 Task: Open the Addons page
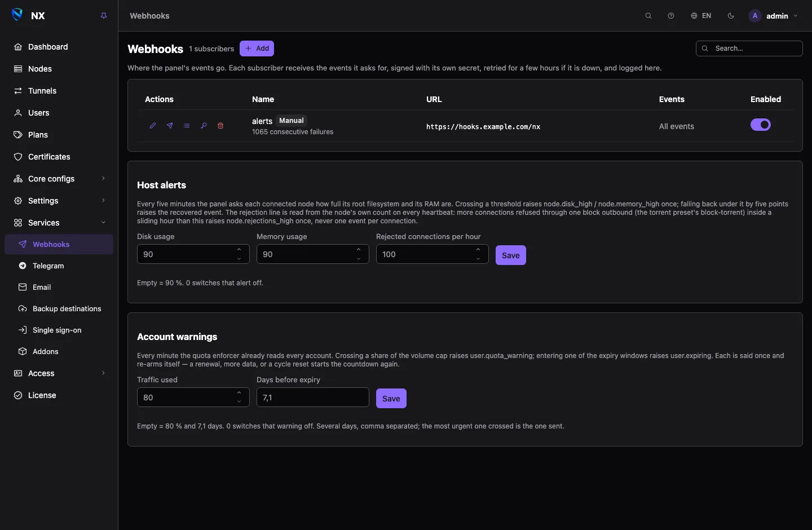[59, 351]
